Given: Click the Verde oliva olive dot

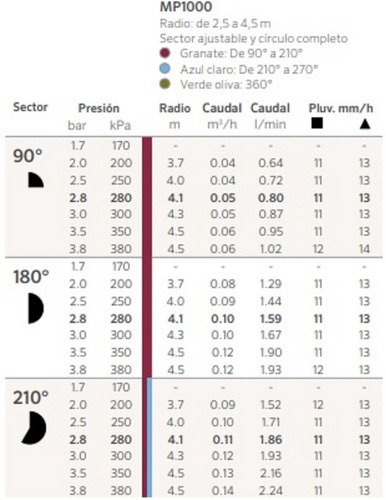Looking at the screenshot, I should tap(165, 84).
